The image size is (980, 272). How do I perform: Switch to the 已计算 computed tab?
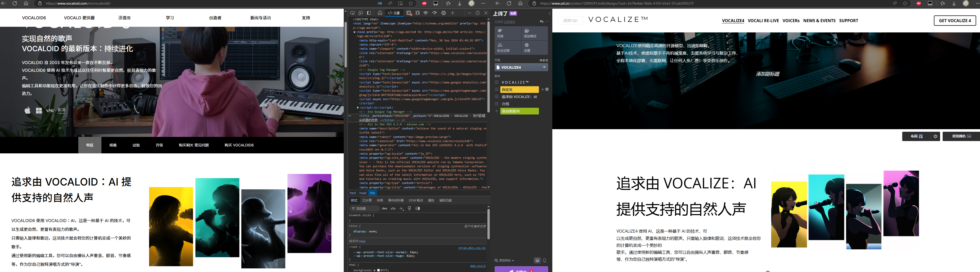(x=367, y=200)
